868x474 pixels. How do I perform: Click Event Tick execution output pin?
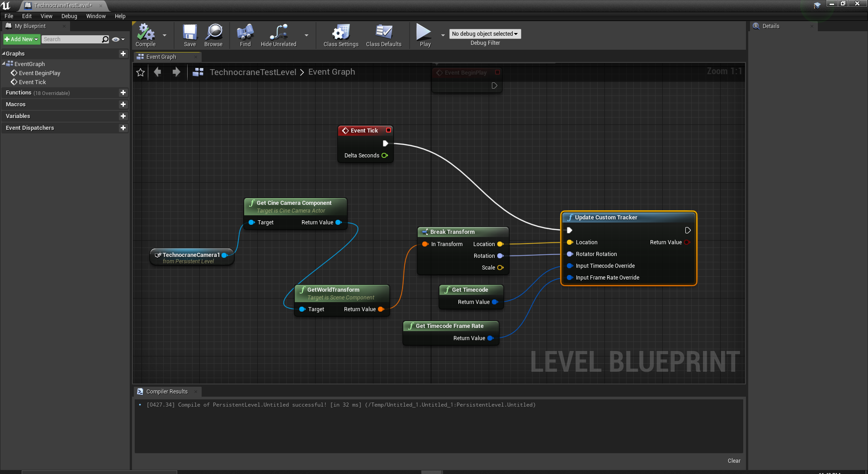pos(386,143)
